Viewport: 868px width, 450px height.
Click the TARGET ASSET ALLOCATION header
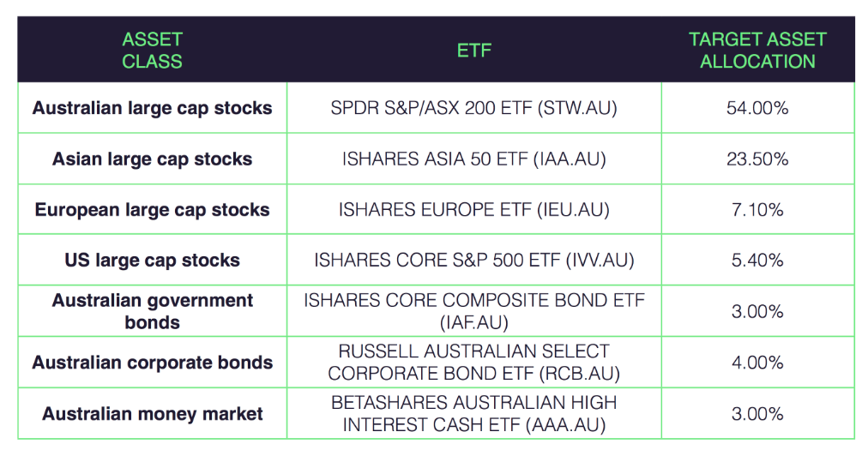tap(757, 51)
